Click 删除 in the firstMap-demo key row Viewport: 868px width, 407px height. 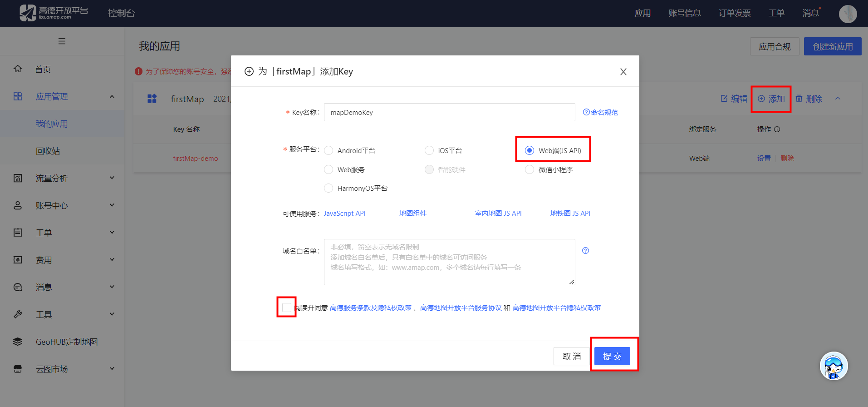(x=787, y=158)
